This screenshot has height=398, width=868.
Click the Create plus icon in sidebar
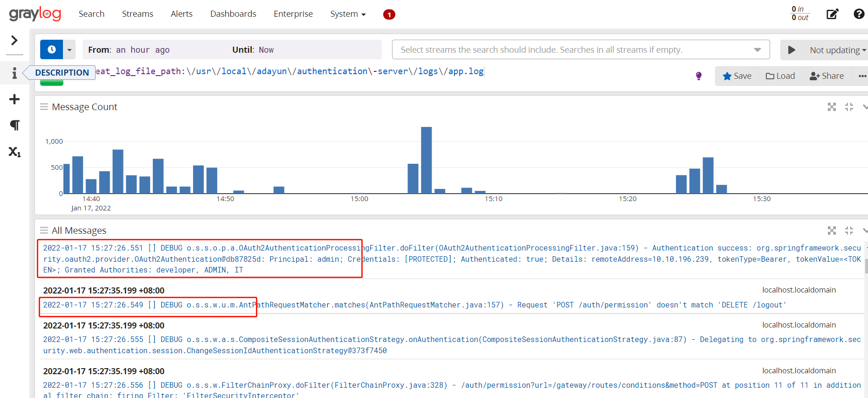click(x=14, y=99)
